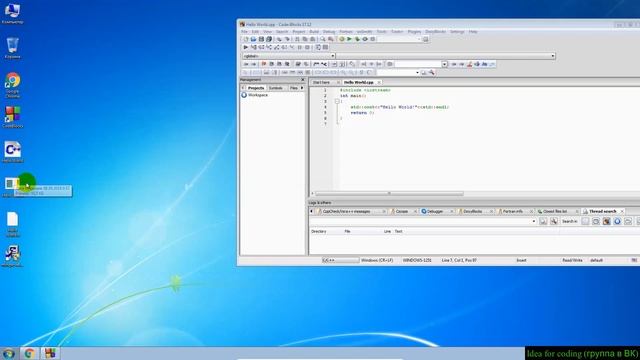
Task: Toggle fifth Search in scope button
Action: (628, 221)
